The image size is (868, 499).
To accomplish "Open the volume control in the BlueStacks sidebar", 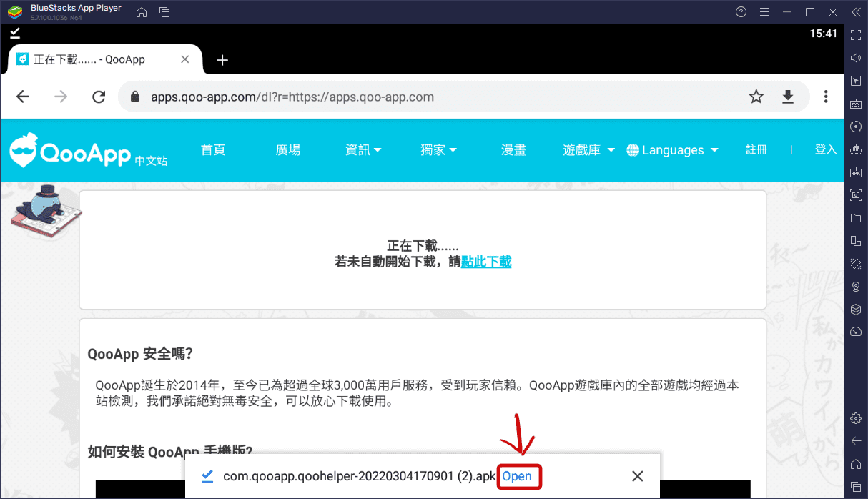I will pos(855,57).
